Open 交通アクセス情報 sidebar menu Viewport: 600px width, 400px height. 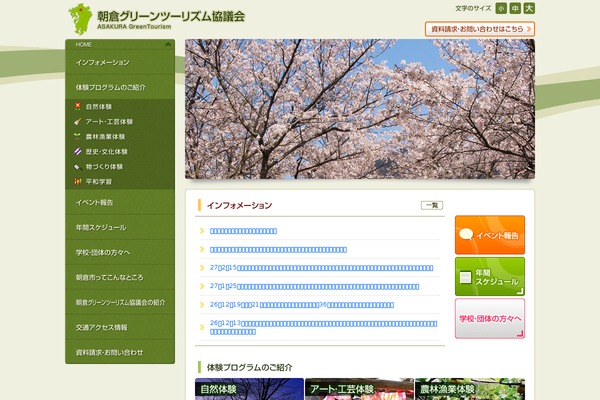[120, 327]
